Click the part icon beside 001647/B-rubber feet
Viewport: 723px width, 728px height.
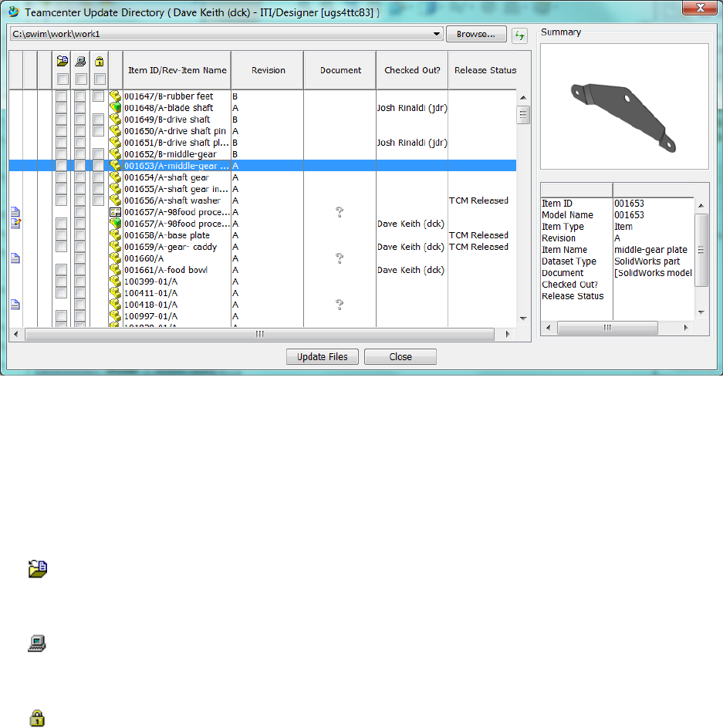tap(115, 96)
